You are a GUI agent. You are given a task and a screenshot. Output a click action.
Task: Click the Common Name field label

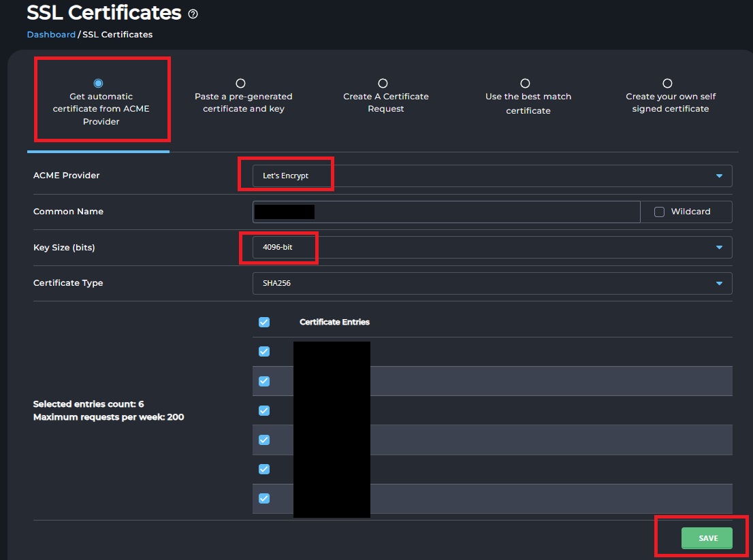68,212
